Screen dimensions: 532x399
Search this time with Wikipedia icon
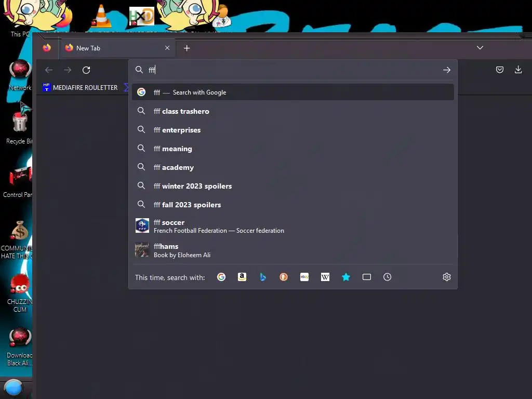(325, 277)
